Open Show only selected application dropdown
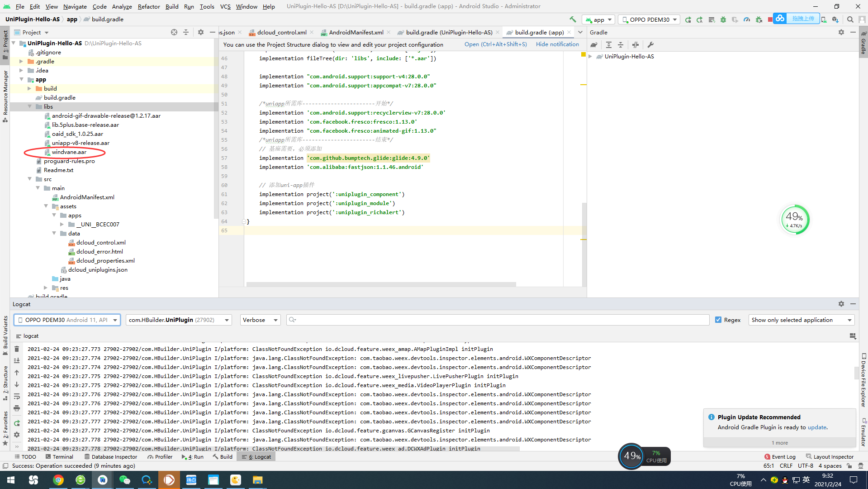 (x=801, y=320)
